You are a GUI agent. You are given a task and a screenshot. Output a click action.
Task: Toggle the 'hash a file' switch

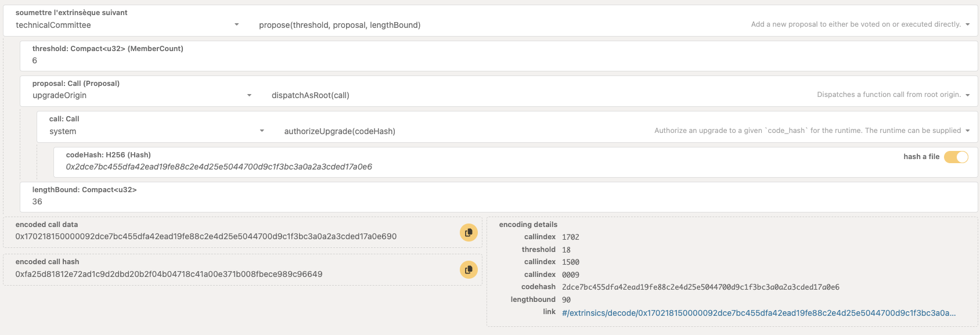956,157
